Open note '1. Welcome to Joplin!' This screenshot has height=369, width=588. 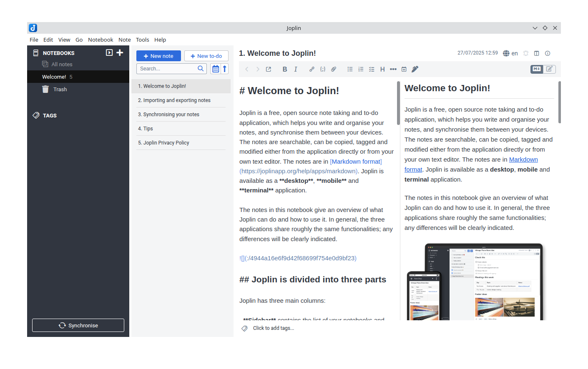[x=181, y=86]
